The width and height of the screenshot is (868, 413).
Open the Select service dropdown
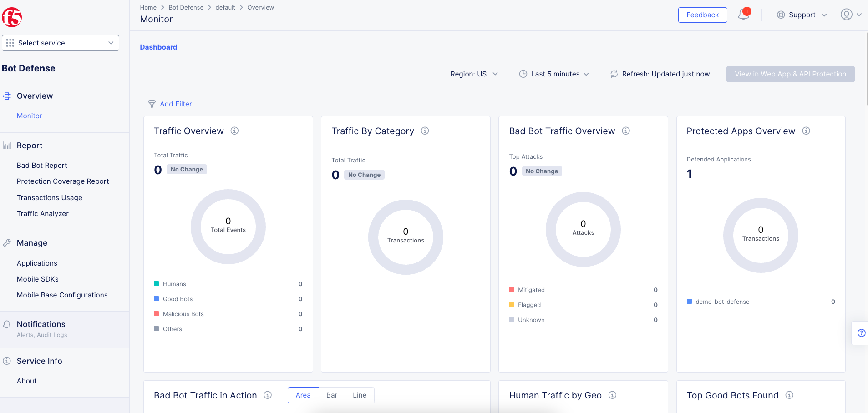[x=61, y=43]
